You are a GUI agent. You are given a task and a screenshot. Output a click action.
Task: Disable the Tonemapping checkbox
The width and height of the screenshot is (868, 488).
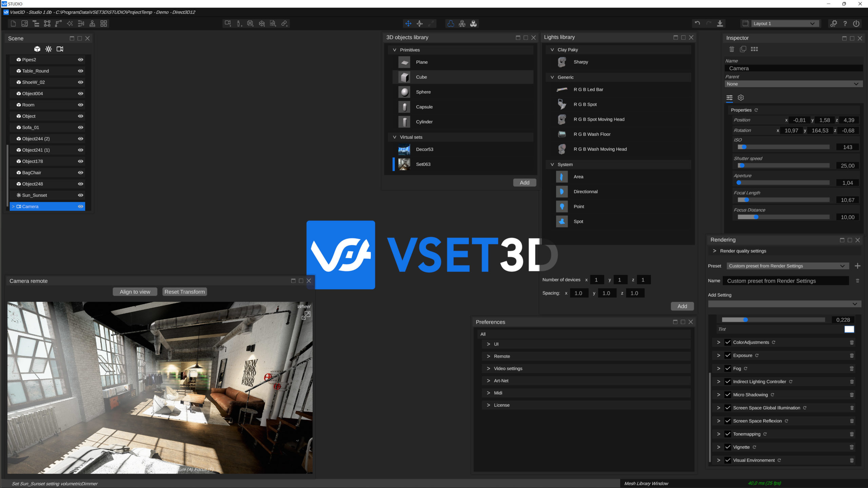click(728, 434)
